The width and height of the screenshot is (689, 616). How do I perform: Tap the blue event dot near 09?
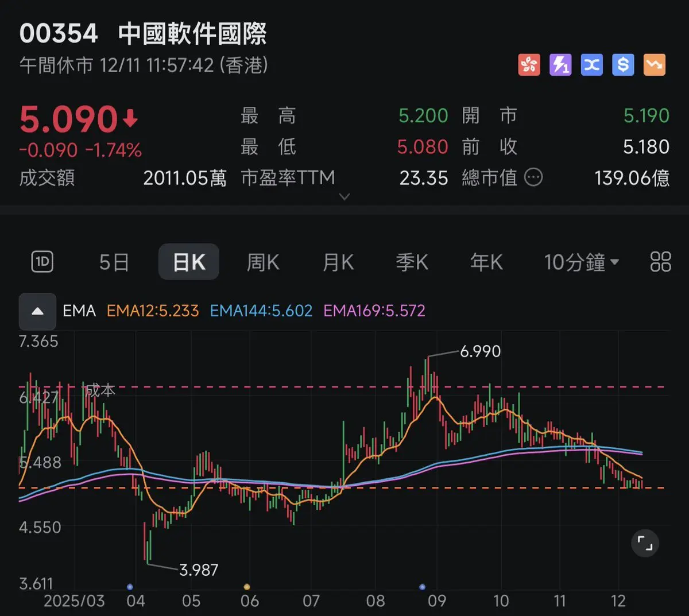tap(423, 587)
